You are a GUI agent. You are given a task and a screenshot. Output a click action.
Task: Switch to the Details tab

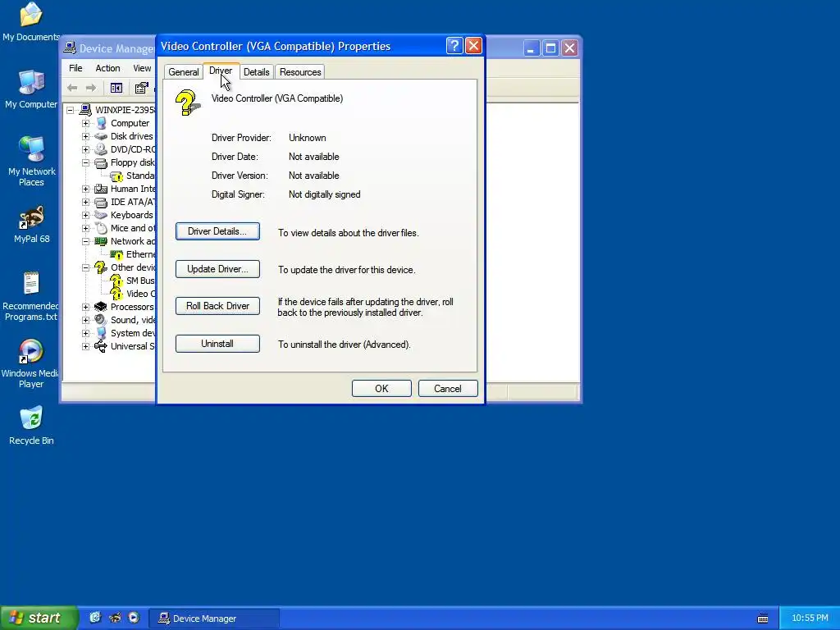point(256,72)
